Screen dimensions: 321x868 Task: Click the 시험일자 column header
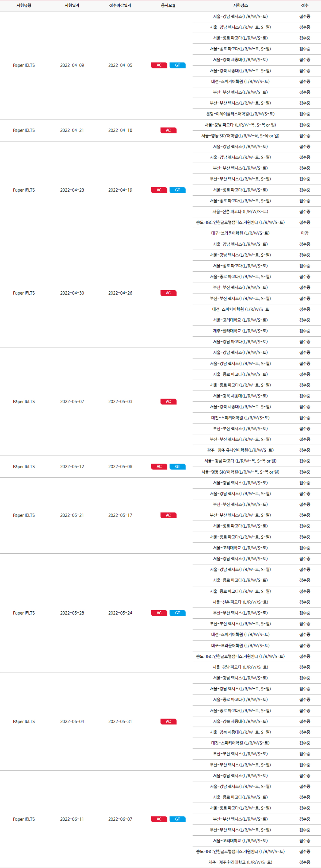(x=72, y=5)
